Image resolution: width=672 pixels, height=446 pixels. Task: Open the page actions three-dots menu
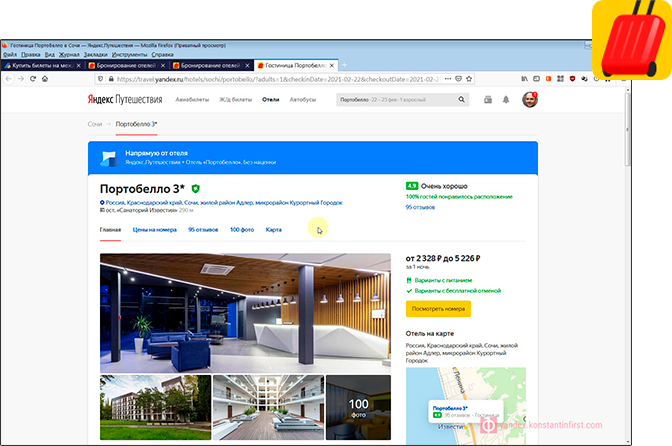click(x=447, y=79)
